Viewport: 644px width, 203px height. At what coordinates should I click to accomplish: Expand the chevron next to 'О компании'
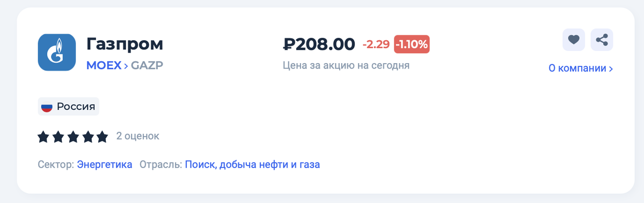point(611,69)
